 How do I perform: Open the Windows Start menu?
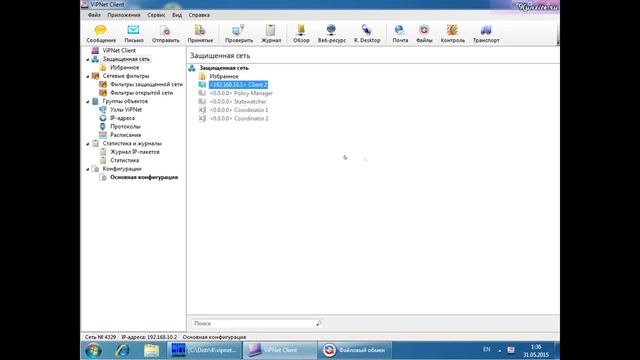(x=93, y=350)
